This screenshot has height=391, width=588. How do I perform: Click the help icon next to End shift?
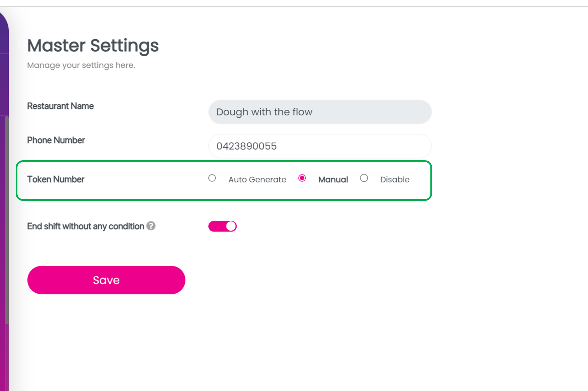(151, 226)
